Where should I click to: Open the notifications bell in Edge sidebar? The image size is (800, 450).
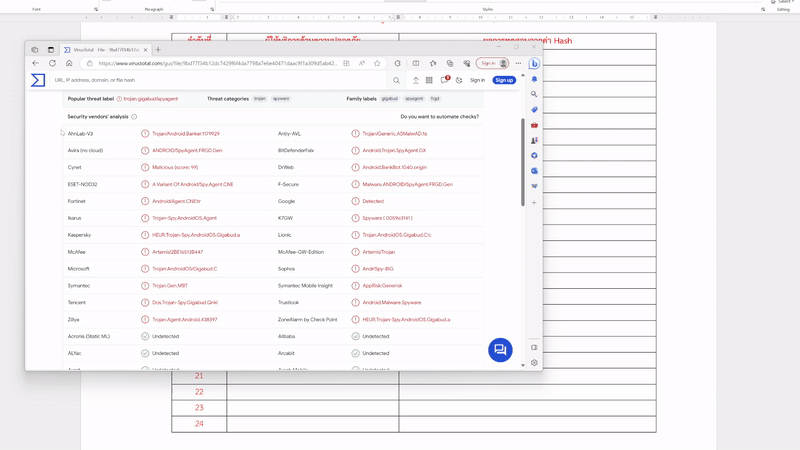pos(534,80)
